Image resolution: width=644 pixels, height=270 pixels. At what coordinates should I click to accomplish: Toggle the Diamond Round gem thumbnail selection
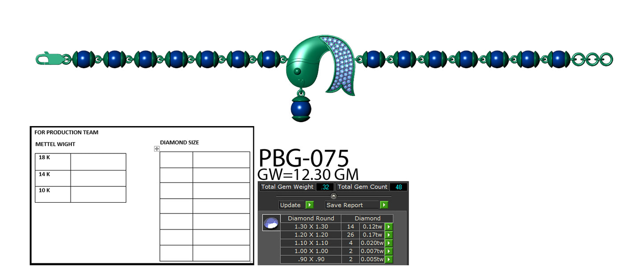point(270,222)
